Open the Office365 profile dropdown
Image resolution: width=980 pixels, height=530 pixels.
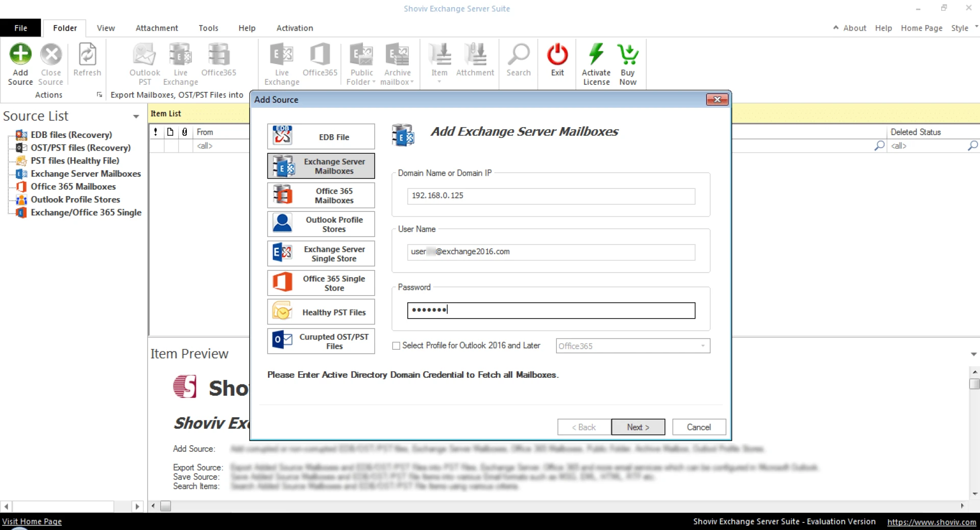click(x=702, y=346)
